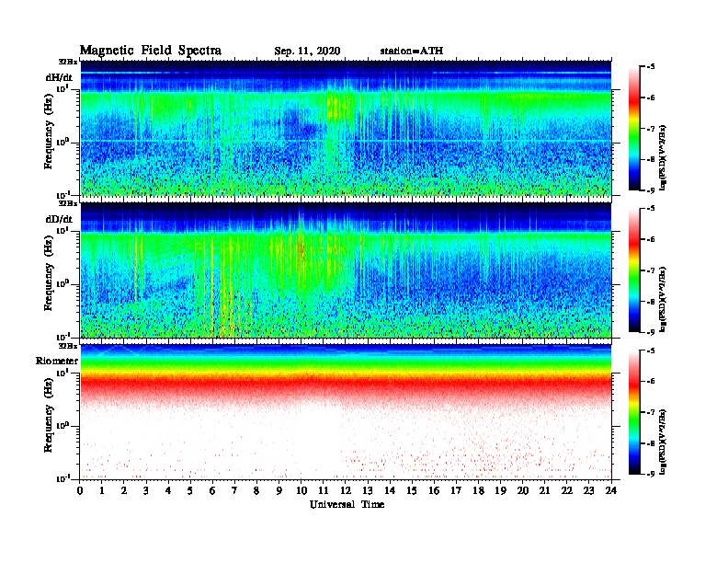This screenshot has height=563, width=728.
Task: Click the color bar beside the Riometer panel
Action: (634, 412)
